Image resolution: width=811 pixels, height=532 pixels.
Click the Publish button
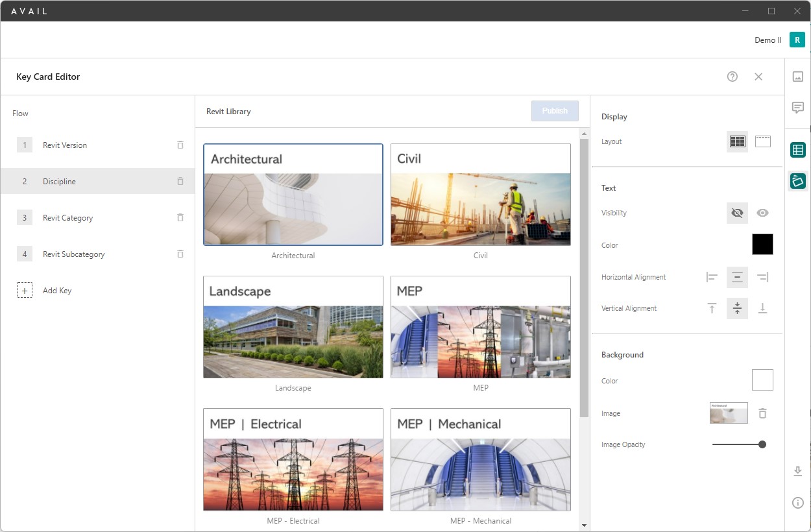[x=555, y=111]
